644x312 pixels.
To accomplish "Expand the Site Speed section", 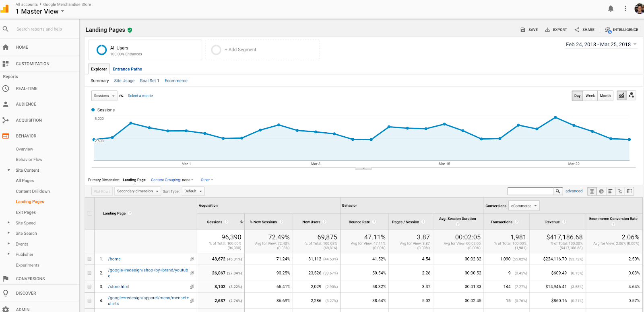I will point(9,223).
